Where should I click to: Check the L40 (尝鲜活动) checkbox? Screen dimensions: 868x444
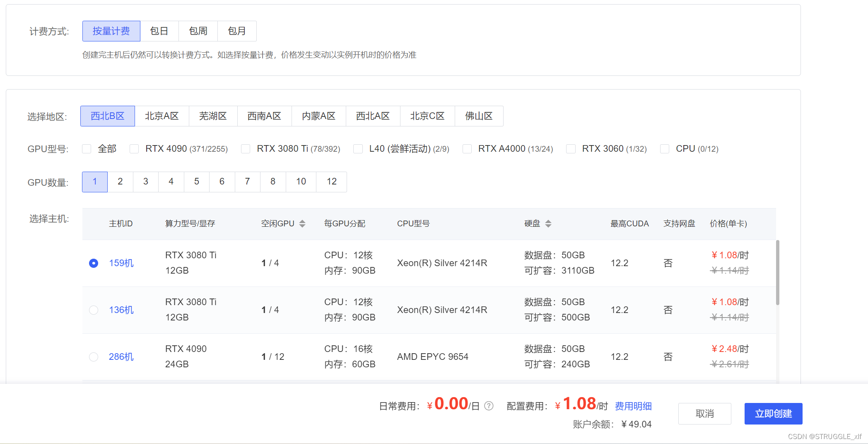click(x=358, y=149)
